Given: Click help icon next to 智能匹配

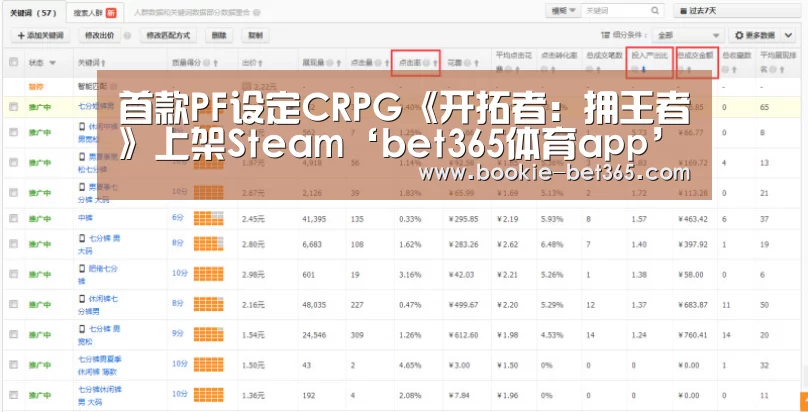Looking at the screenshot, I should click(x=113, y=86).
